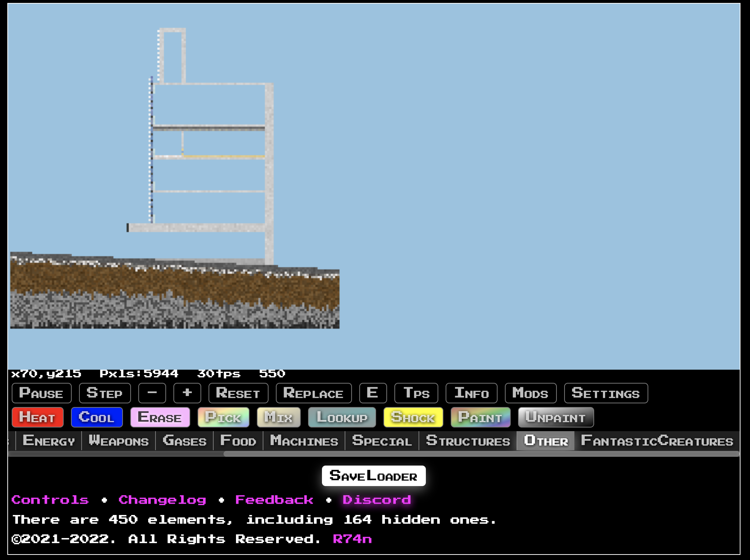Screen dimensions: 750x560
Task: Activate the Cool tool
Action: [x=97, y=417]
